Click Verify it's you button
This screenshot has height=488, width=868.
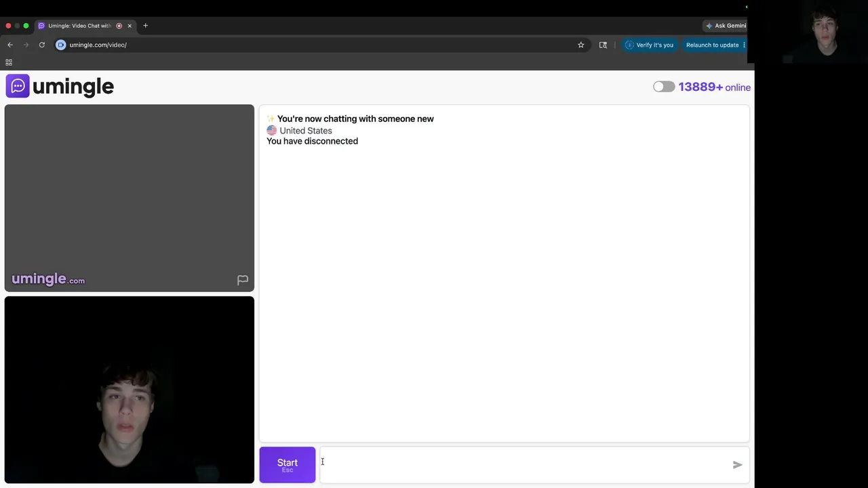pos(650,45)
